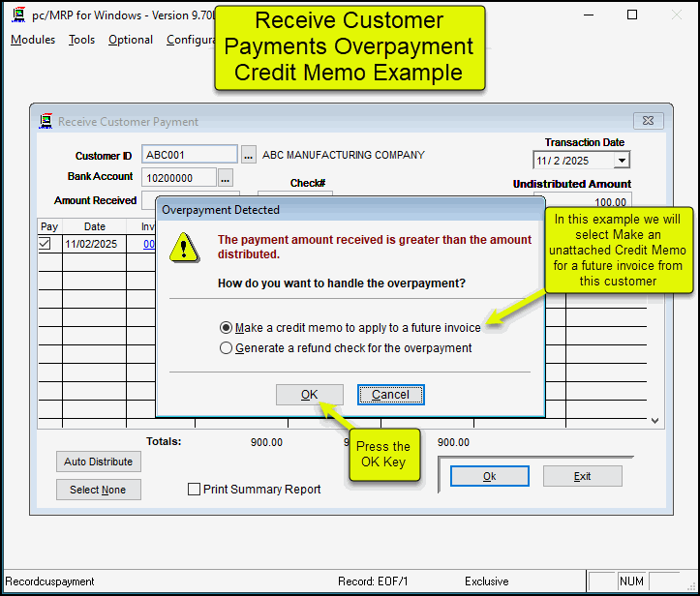Click the Auto Distribute button
Screen dimensions: 700x596
[x=98, y=462]
